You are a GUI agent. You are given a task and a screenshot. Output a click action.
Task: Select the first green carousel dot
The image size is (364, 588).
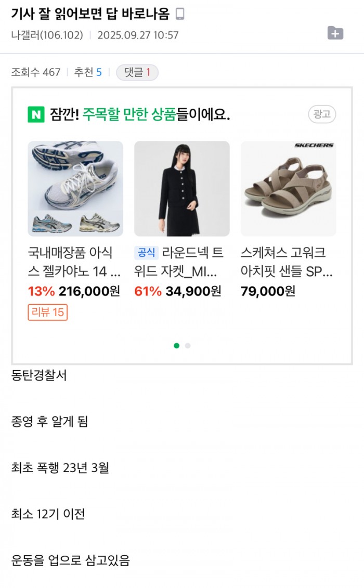[x=176, y=346]
